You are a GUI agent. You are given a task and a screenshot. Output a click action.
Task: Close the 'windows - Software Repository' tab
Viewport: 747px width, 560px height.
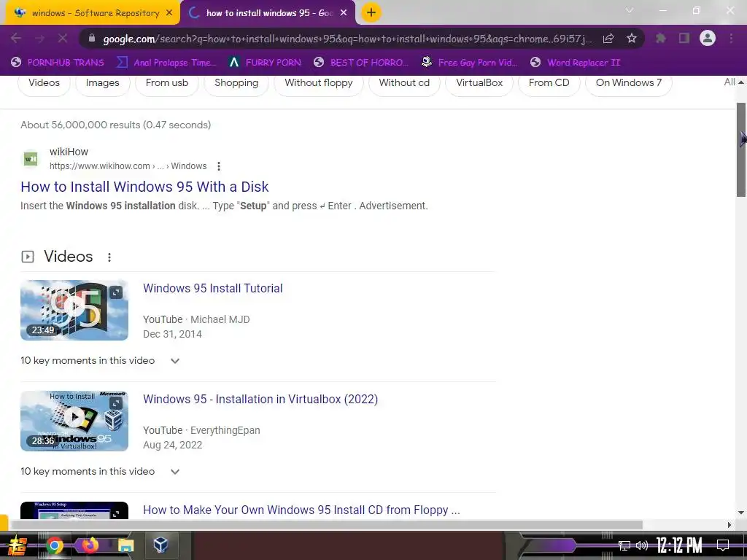(x=169, y=13)
